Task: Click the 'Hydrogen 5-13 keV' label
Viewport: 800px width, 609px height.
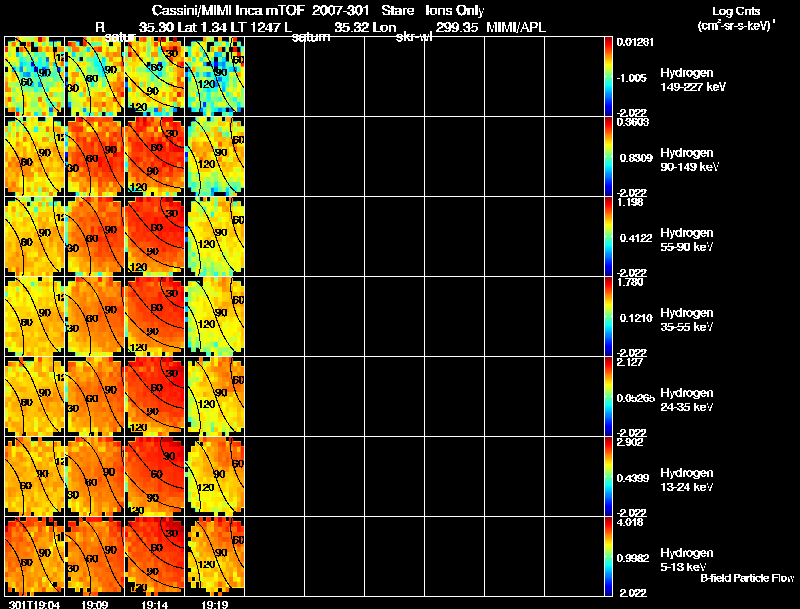Action: (687, 560)
